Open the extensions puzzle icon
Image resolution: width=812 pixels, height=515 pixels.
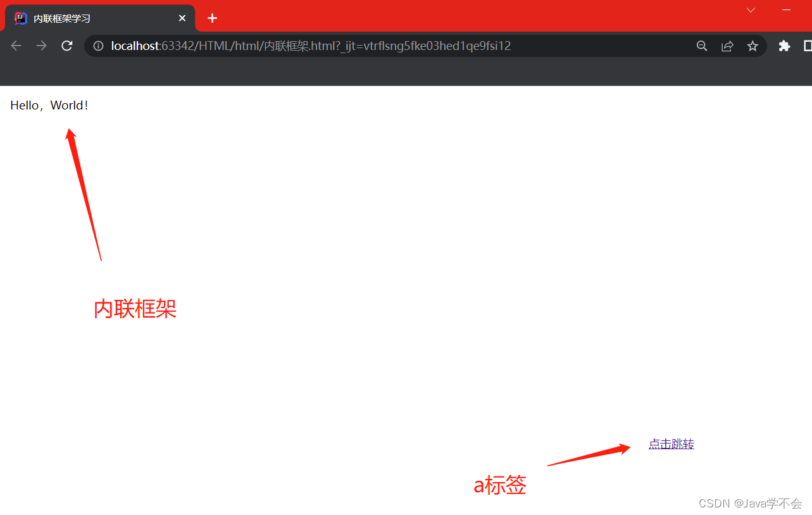click(784, 46)
